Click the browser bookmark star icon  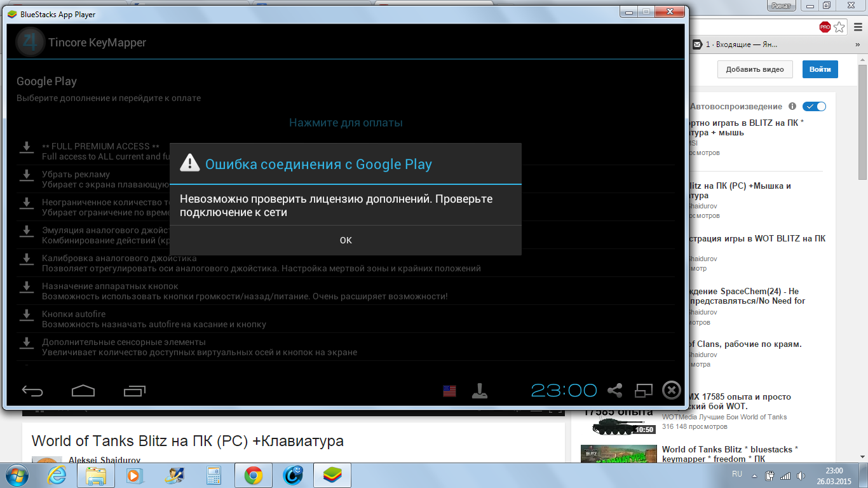coord(839,27)
